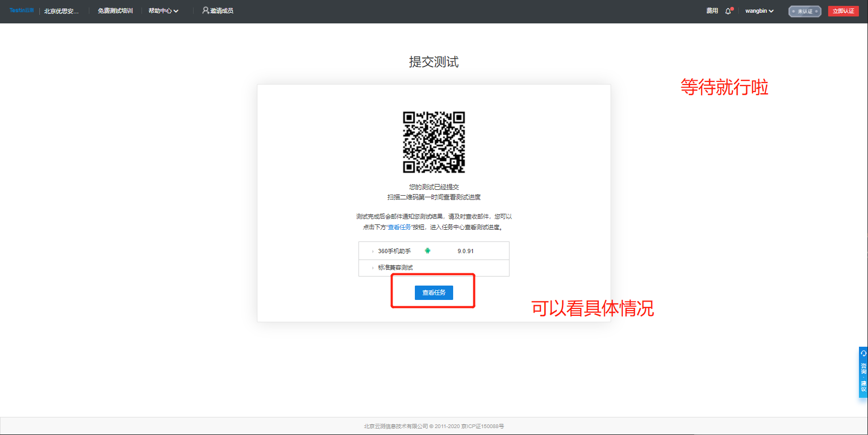
Task: Click the QR code image
Action: coord(434,142)
